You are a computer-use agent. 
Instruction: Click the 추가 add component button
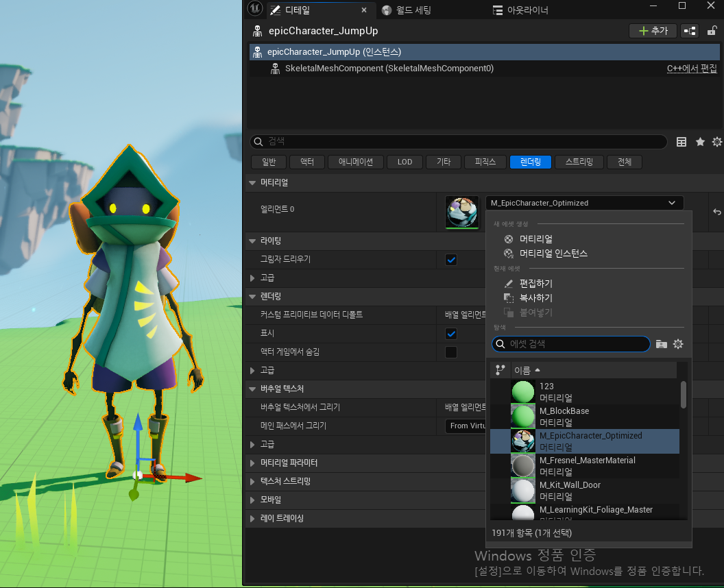coord(653,31)
